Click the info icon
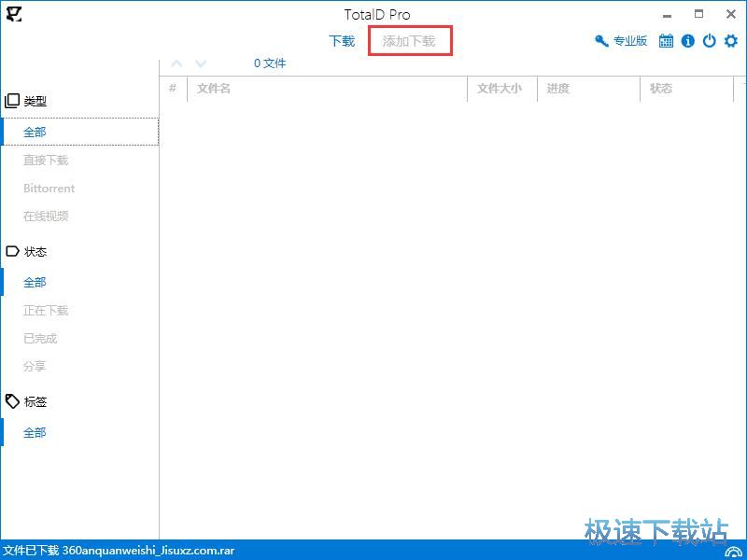Image resolution: width=747 pixels, height=560 pixels. click(x=687, y=41)
